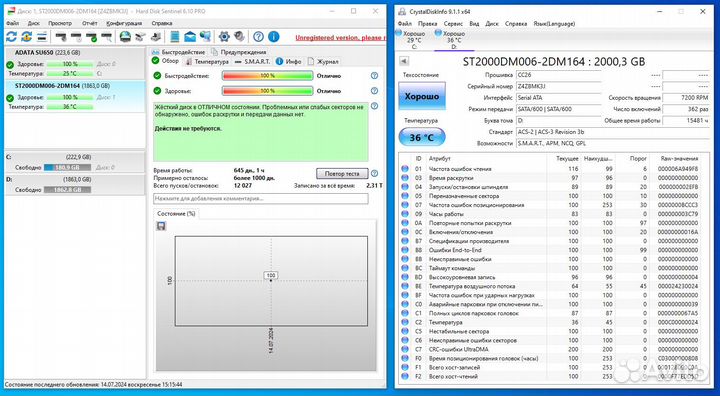The height and width of the screenshot is (396, 720).
Task: Open Сервис menu in CrystalDiskInfo
Action: pos(453,23)
